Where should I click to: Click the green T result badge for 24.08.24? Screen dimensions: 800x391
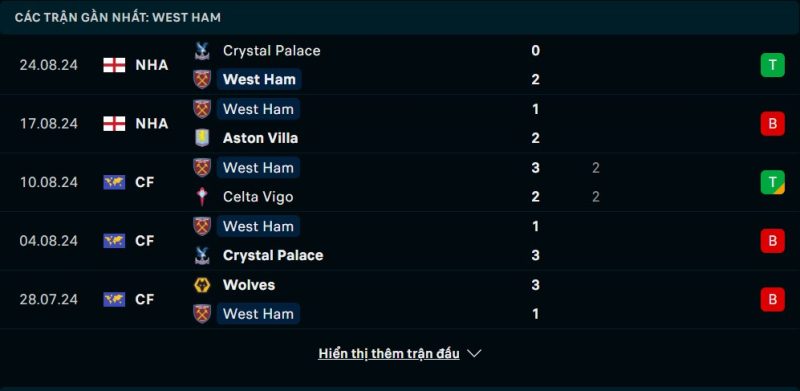click(772, 65)
